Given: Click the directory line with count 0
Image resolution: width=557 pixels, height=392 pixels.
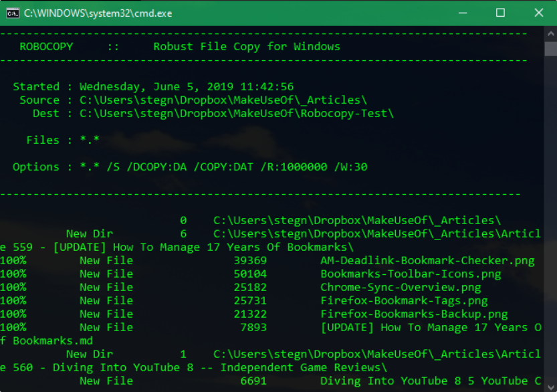Looking at the screenshot, I should click(340, 220).
